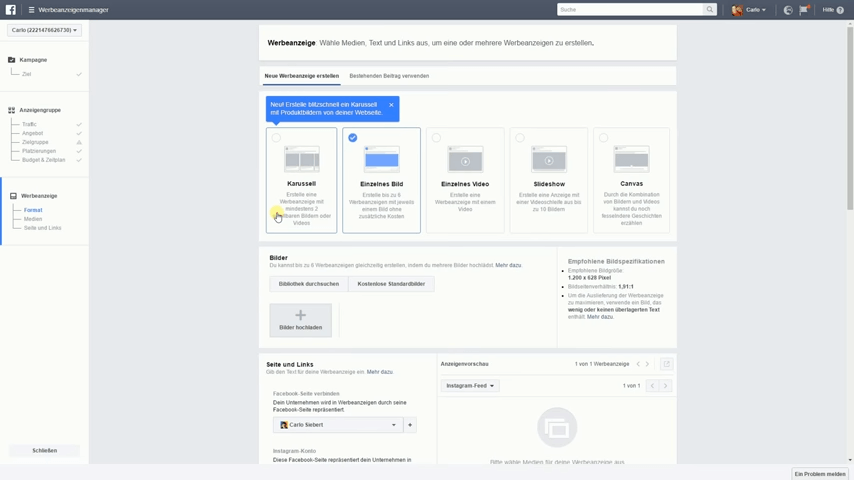The image size is (854, 480).
Task: Switch to Bestehenden Beitrag verwenden tab
Action: [x=389, y=76]
